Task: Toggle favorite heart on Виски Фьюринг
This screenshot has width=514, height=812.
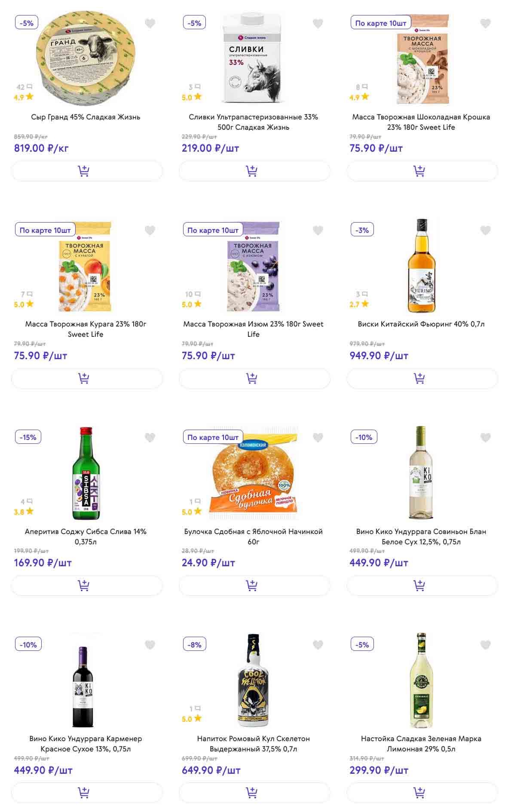Action: pos(485,231)
